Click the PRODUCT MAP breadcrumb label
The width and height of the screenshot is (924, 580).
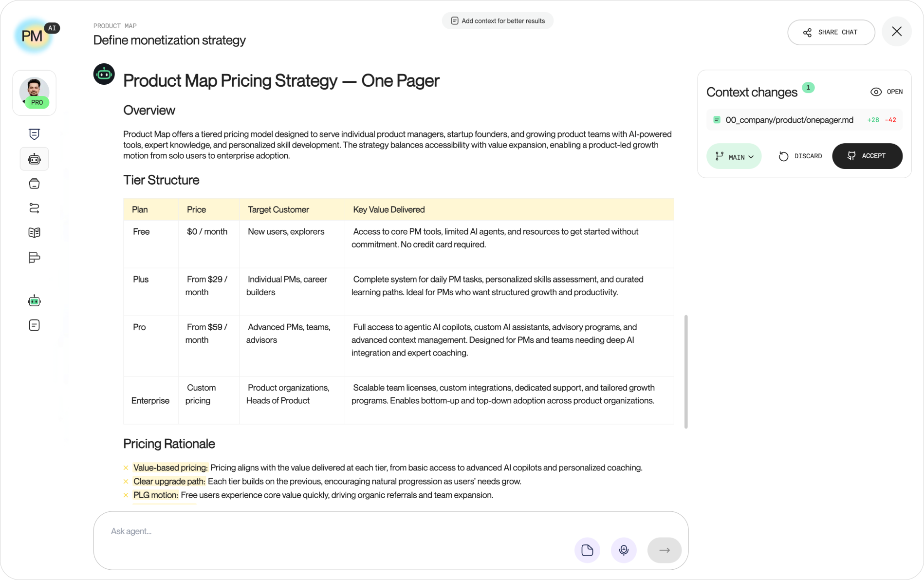115,26
